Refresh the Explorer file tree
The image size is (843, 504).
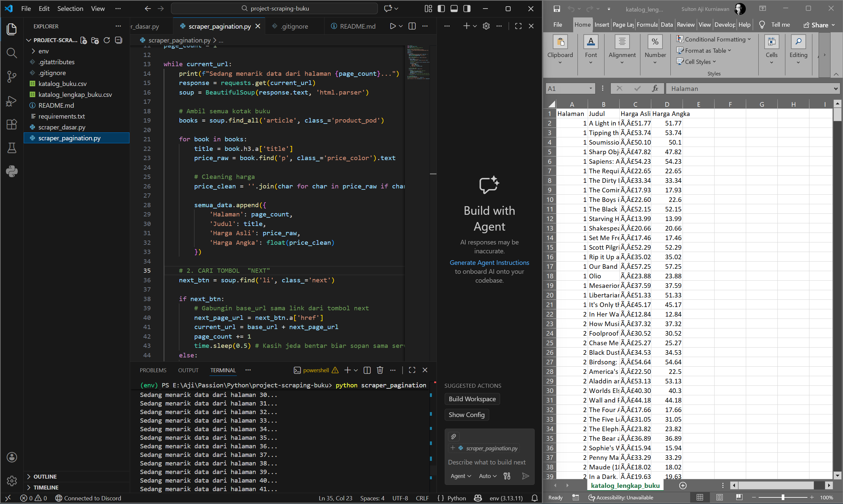click(x=107, y=41)
